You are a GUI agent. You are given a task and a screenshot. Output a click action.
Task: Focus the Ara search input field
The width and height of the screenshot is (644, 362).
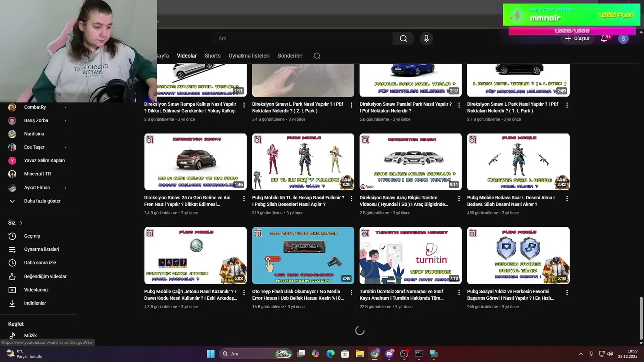(303, 39)
